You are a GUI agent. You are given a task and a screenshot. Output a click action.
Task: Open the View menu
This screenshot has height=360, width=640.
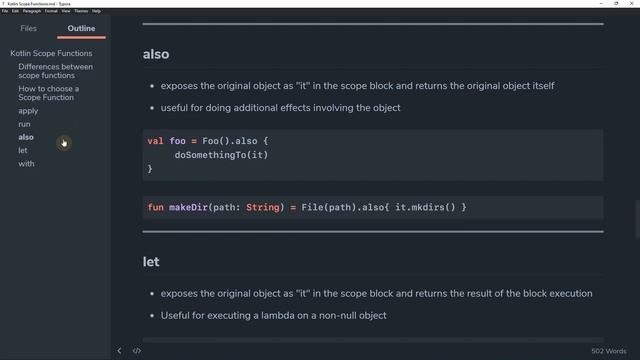coord(66,11)
